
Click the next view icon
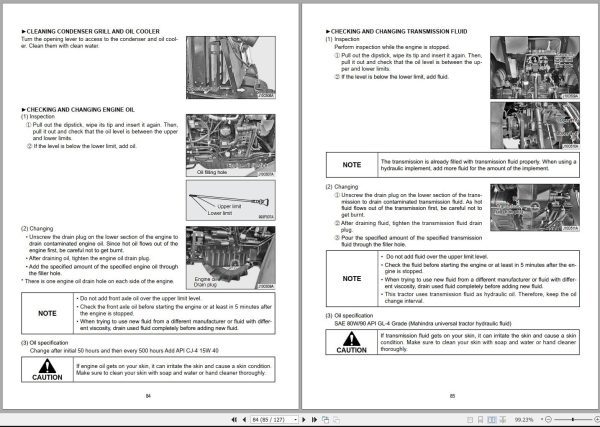coord(336,420)
